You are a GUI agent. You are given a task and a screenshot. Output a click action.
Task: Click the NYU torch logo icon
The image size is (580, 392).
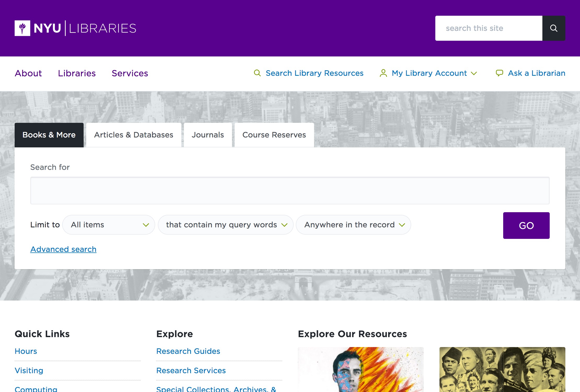22,28
